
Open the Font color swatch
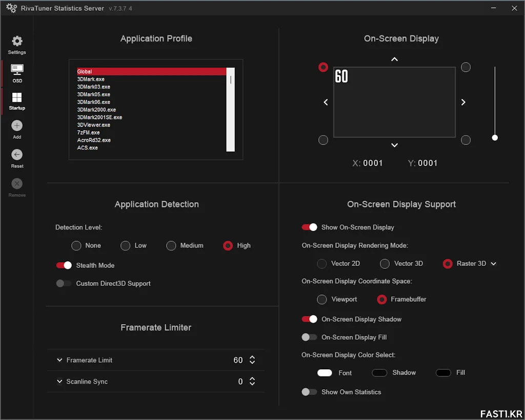click(325, 373)
